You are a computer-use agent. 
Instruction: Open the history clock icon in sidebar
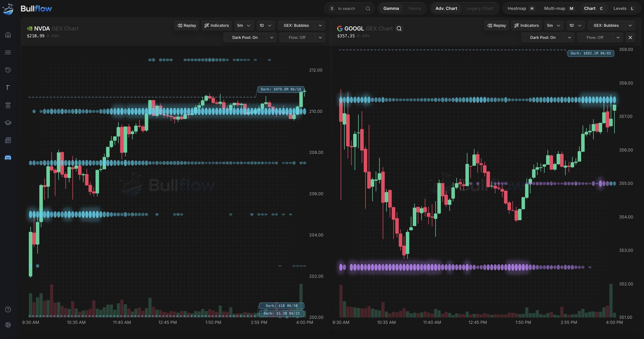click(8, 70)
